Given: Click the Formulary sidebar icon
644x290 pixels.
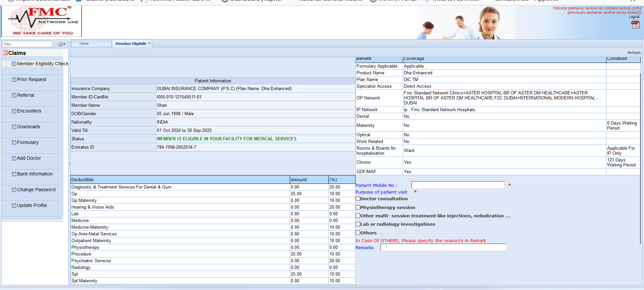Looking at the screenshot, I should (14, 143).
